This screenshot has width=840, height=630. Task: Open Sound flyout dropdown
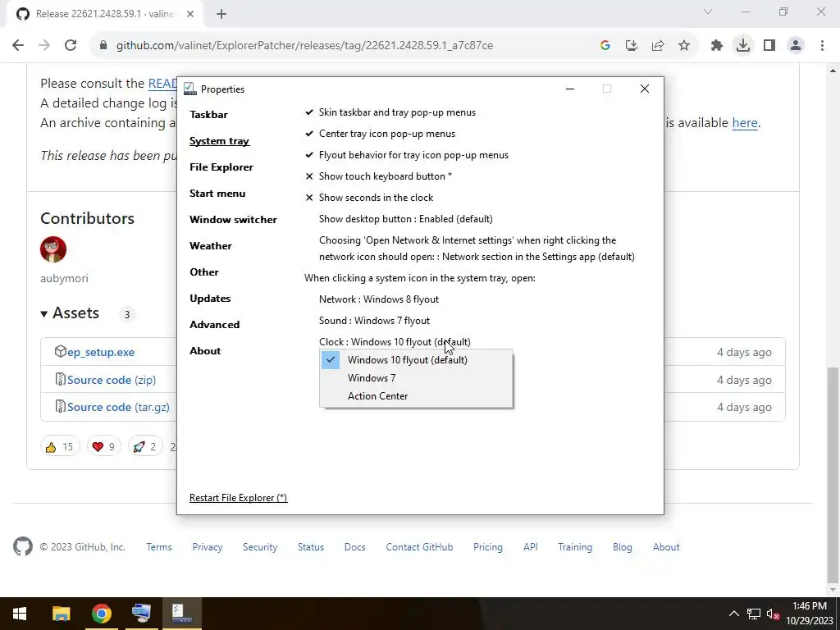374,321
